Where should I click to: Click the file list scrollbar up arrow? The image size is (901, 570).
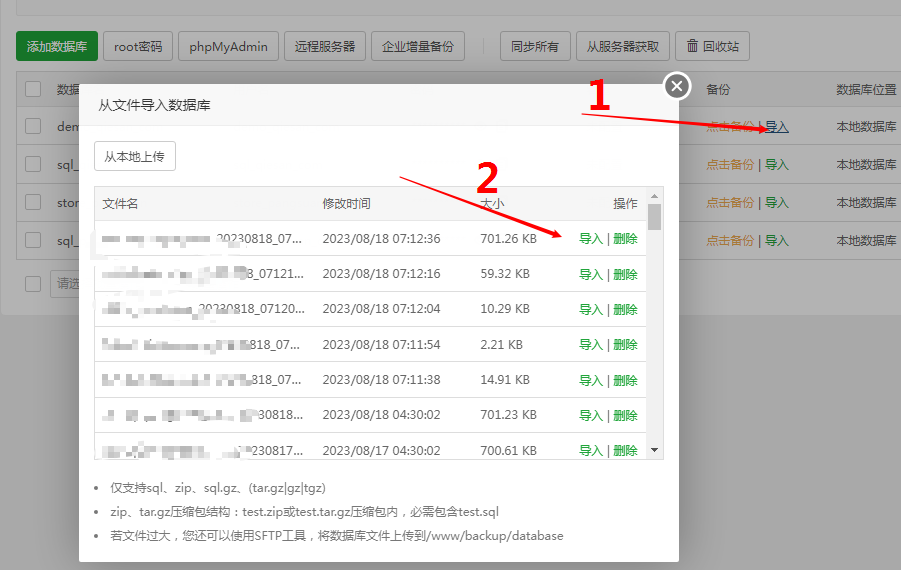tap(655, 197)
